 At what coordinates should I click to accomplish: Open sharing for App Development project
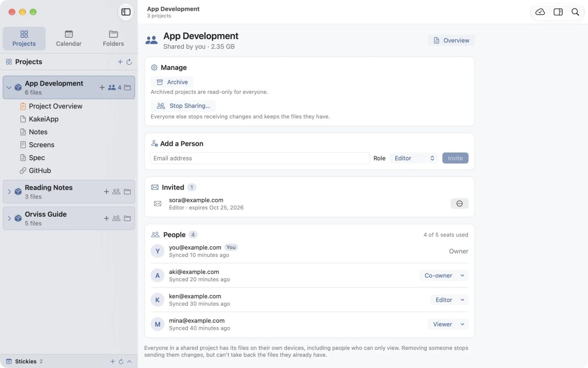pos(114,87)
